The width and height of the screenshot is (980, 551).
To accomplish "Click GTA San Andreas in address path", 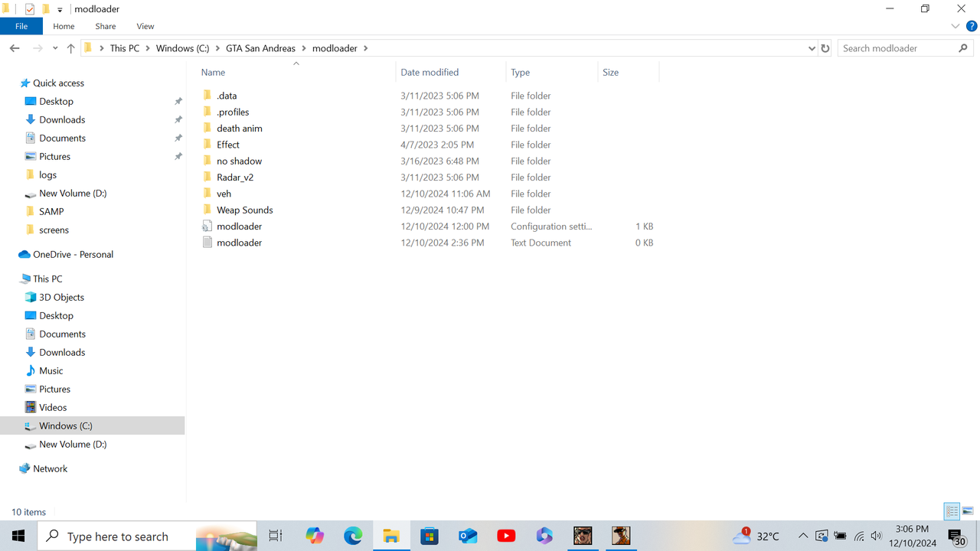I will pyautogui.click(x=260, y=48).
